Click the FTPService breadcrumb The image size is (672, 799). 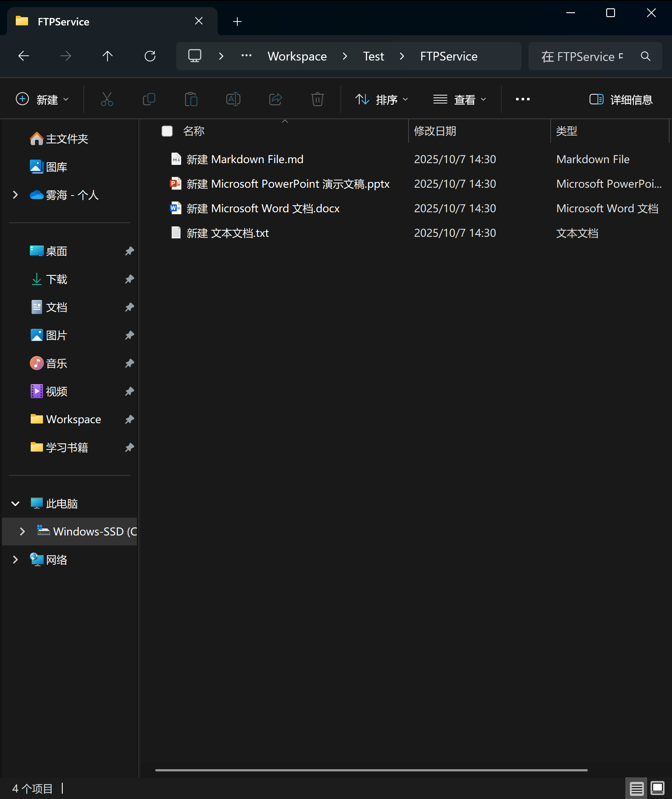point(449,56)
